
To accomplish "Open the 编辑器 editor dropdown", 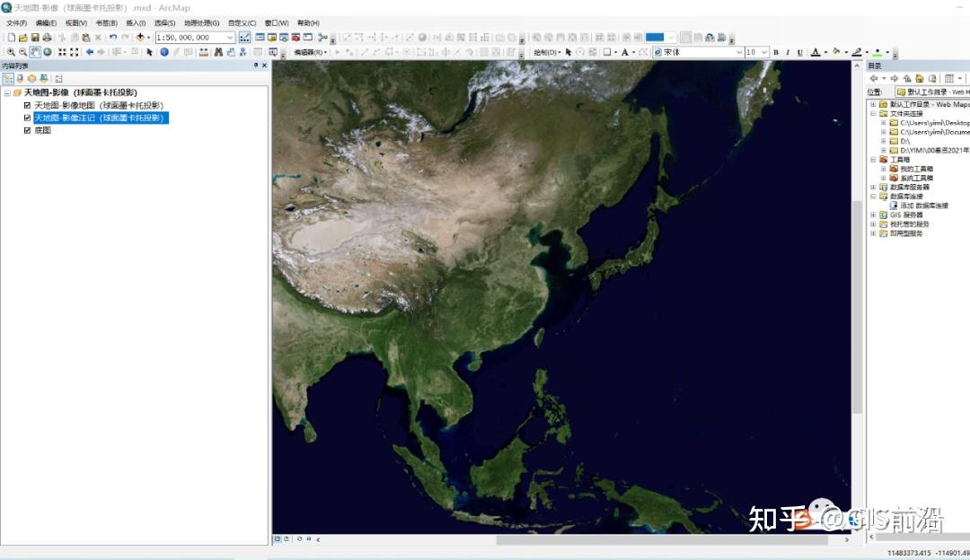I will [x=311, y=53].
